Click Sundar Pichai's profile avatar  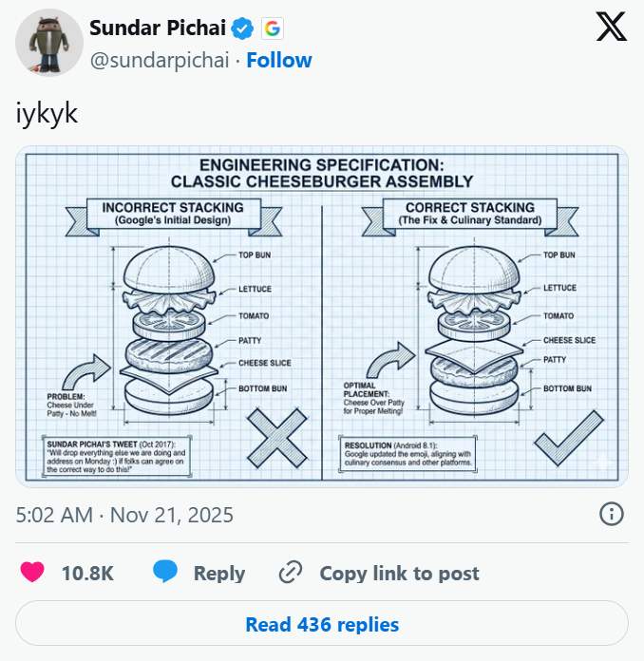click(x=45, y=45)
